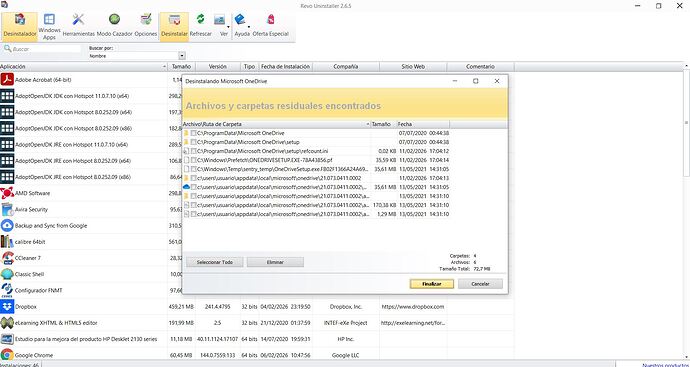Click the OneDrive cloud file icon
Viewport: 690px width, 367px height.
[186, 187]
